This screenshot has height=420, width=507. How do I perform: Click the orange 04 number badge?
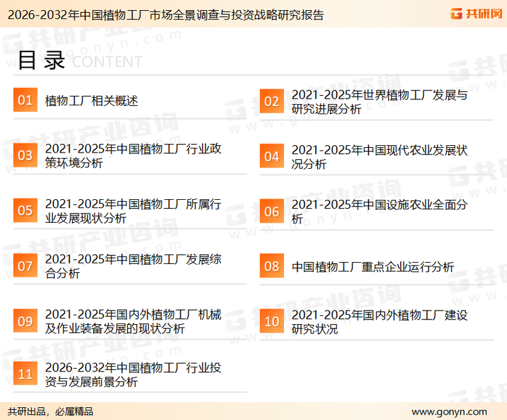[x=272, y=156]
